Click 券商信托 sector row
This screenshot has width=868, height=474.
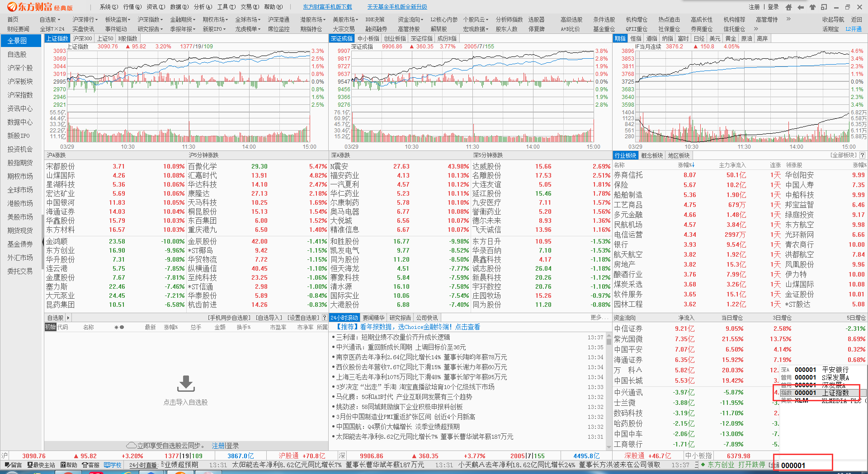pos(628,175)
